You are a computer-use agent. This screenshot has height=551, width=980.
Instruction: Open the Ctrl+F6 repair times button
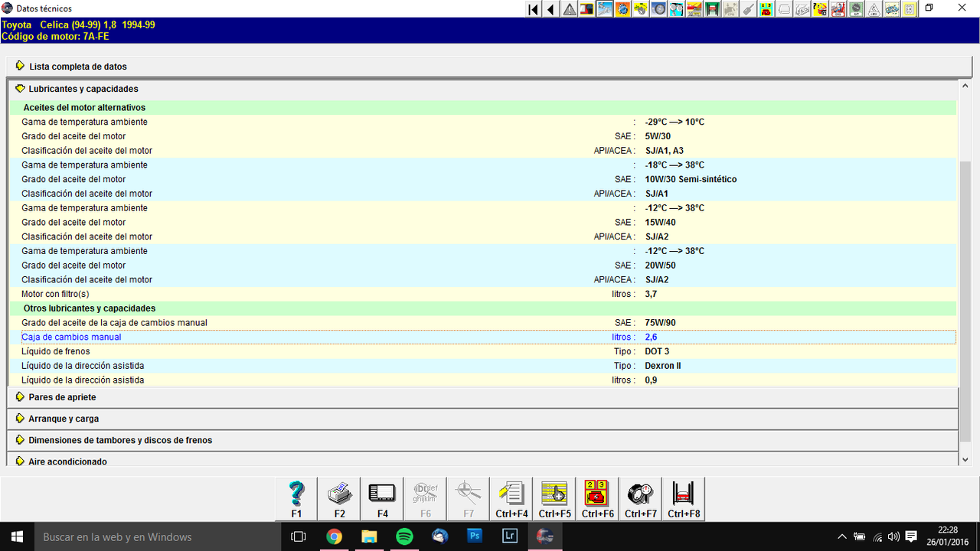[x=597, y=499]
